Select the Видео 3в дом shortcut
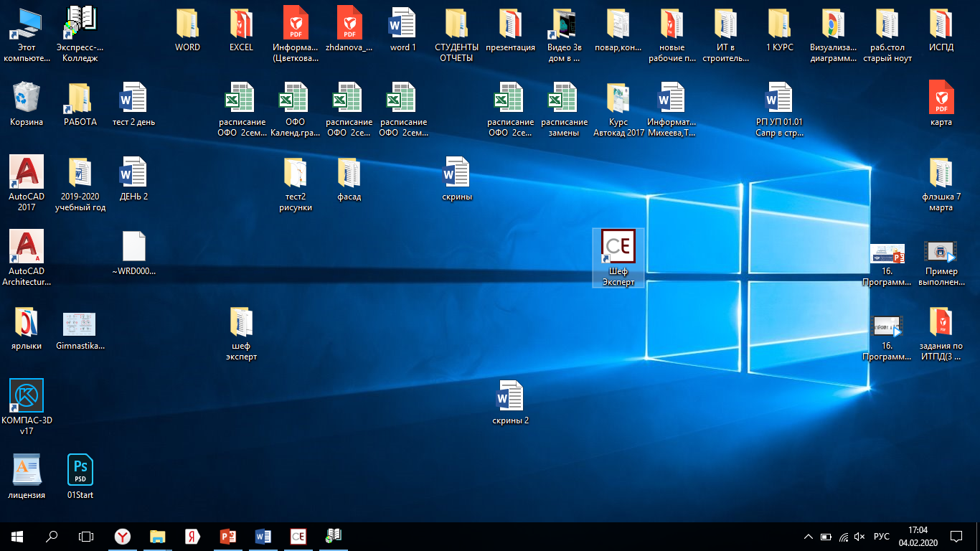 pos(565,34)
